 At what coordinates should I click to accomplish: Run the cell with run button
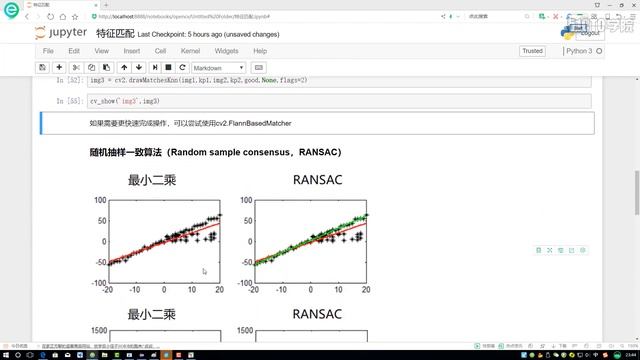point(155,67)
